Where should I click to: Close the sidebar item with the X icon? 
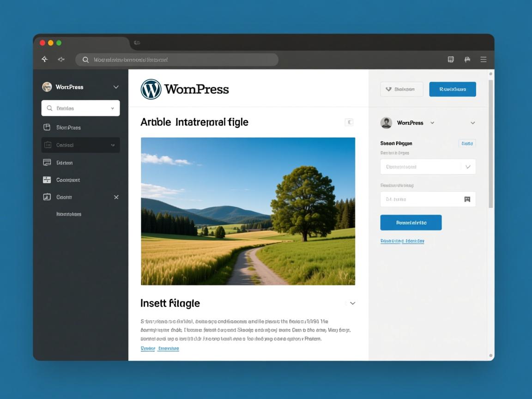pos(116,197)
